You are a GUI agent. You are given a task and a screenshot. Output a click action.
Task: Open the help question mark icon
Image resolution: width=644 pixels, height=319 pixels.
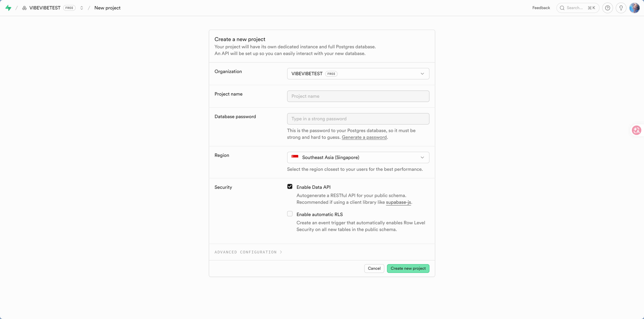point(607,8)
